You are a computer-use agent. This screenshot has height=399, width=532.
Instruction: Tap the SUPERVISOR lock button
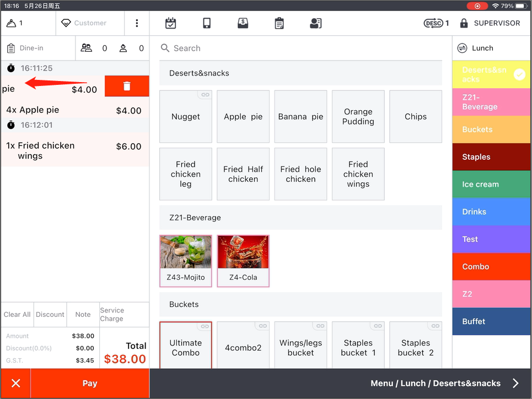tap(490, 23)
